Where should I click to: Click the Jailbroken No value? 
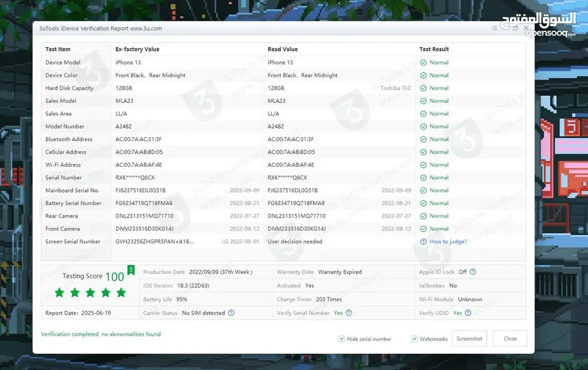click(453, 286)
